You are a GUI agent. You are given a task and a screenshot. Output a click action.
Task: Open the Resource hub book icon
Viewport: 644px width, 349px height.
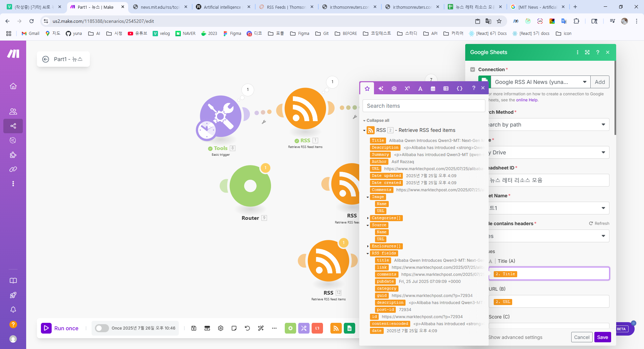(13, 281)
